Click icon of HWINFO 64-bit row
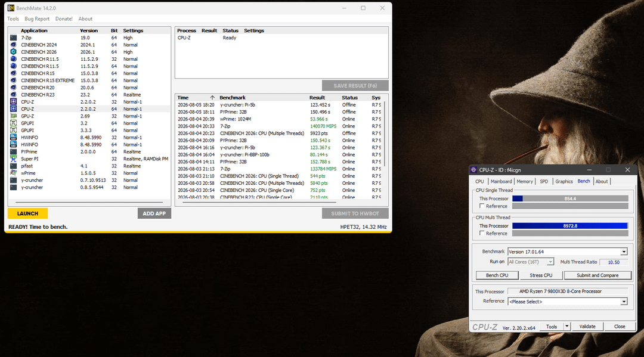This screenshot has height=357, width=644. point(14,144)
